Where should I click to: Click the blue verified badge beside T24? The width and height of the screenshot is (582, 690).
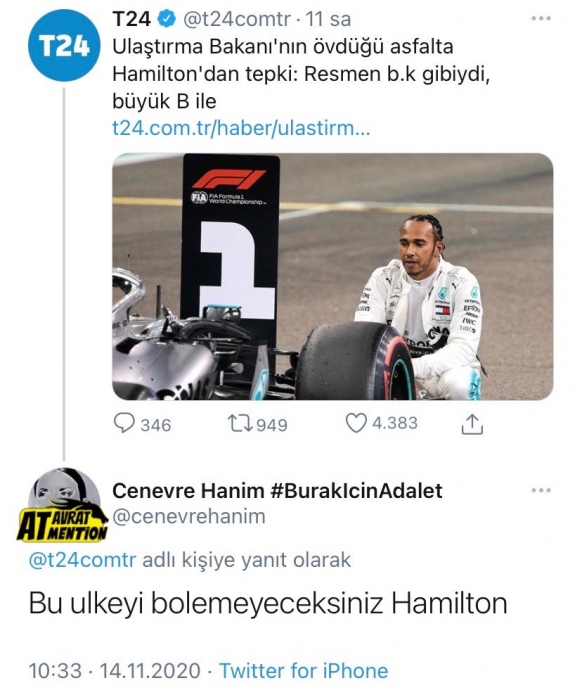point(167,19)
